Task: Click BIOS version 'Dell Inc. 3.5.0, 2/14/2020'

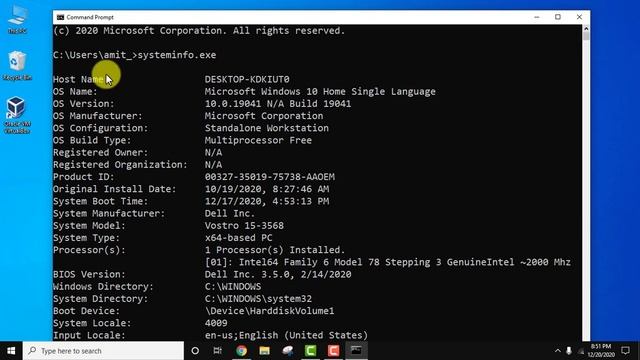Action: (278, 274)
